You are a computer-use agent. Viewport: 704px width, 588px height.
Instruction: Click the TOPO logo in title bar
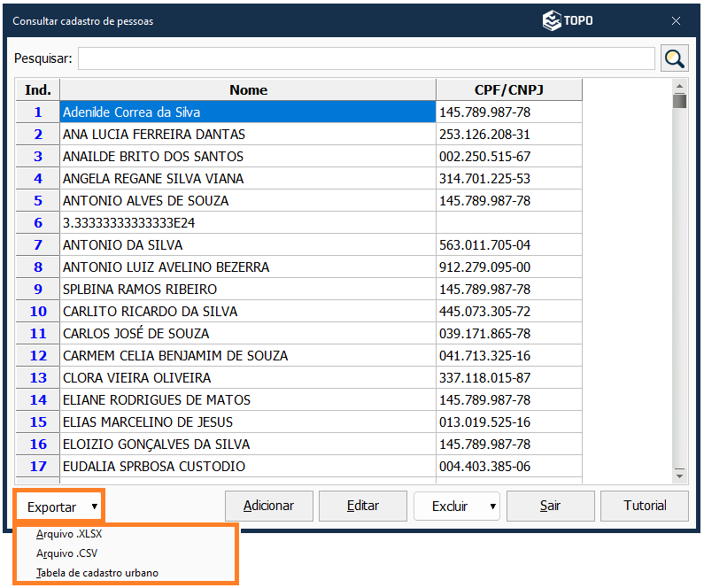pyautogui.click(x=568, y=20)
